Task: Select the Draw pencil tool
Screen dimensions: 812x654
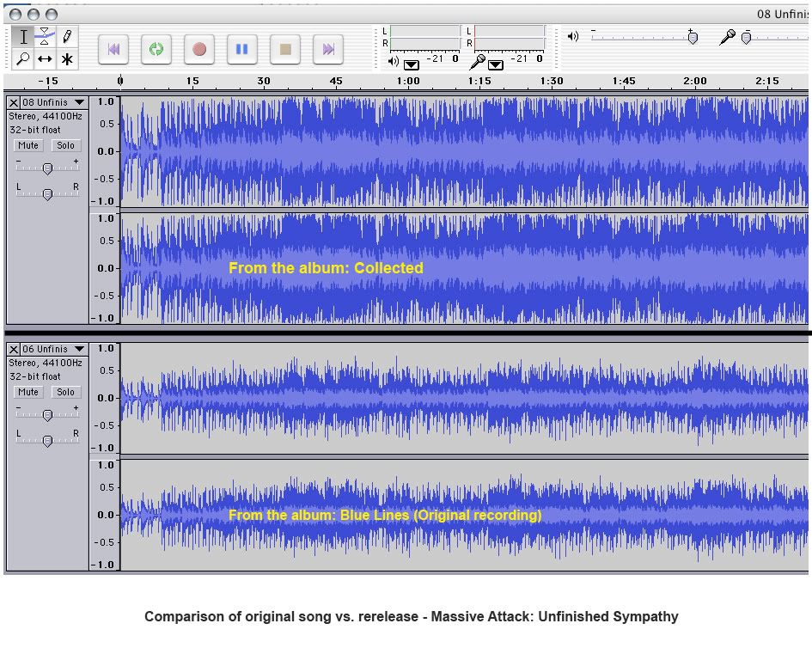Action: [67, 37]
